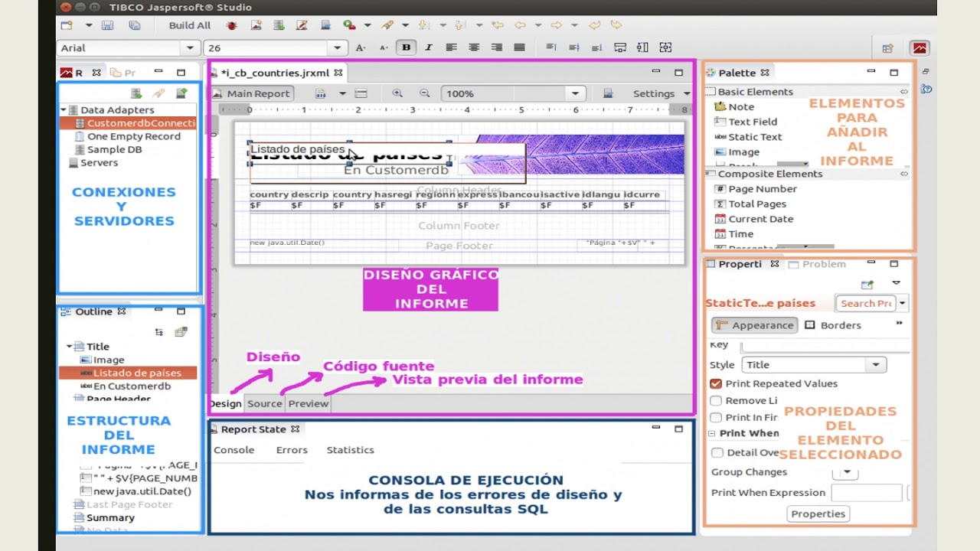The width and height of the screenshot is (980, 551).
Task: Select One Empty Record adapter
Action: (128, 136)
